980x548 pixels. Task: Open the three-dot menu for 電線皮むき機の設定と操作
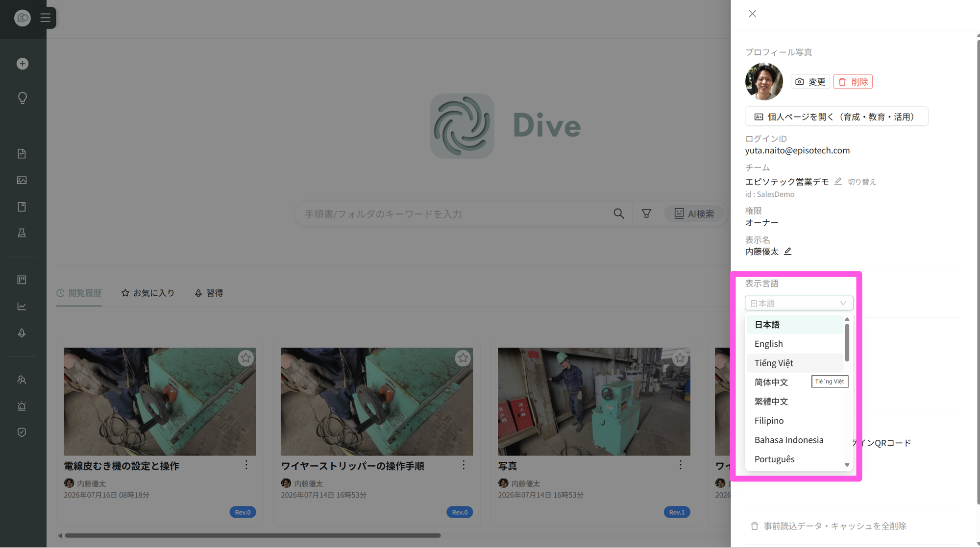point(246,465)
